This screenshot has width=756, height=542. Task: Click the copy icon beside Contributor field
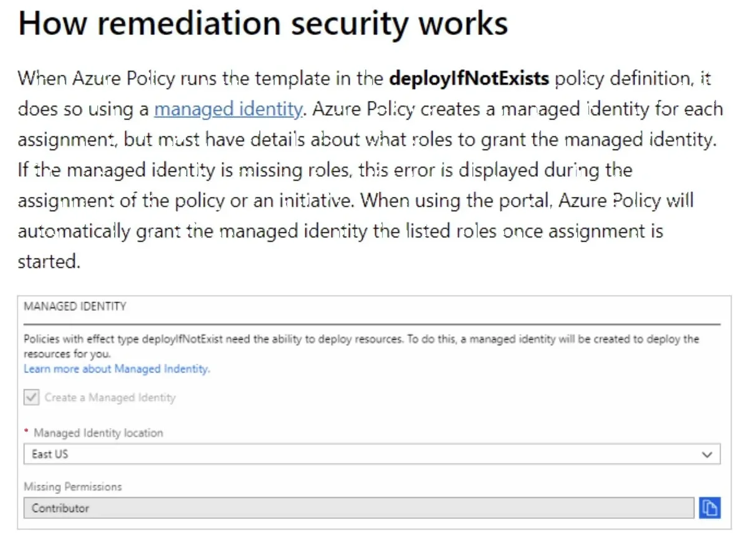tap(709, 508)
